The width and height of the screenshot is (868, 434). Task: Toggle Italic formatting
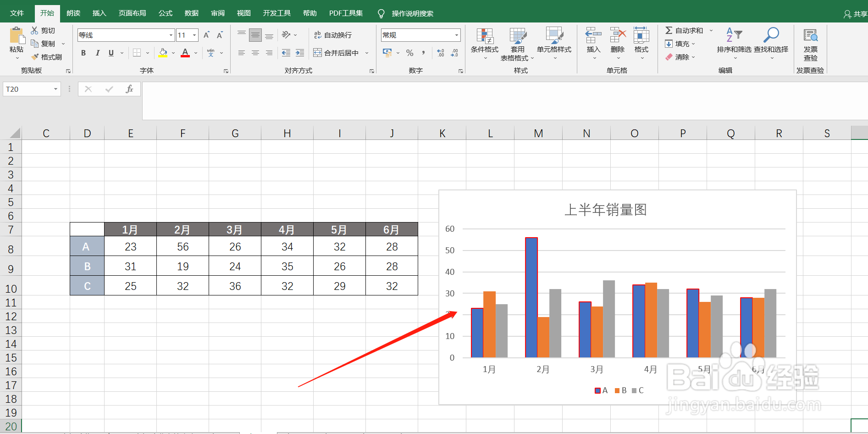pyautogui.click(x=97, y=53)
